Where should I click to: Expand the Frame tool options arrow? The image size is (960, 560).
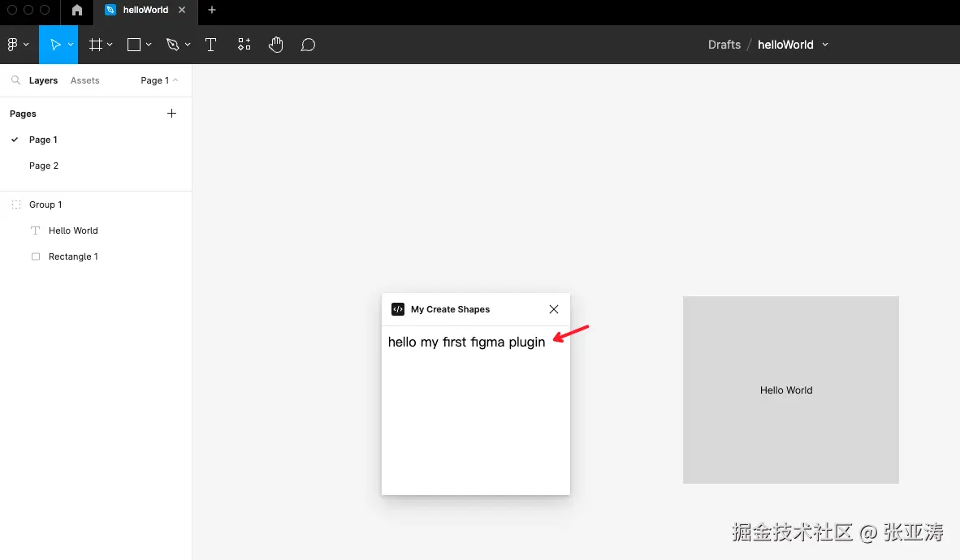point(110,45)
